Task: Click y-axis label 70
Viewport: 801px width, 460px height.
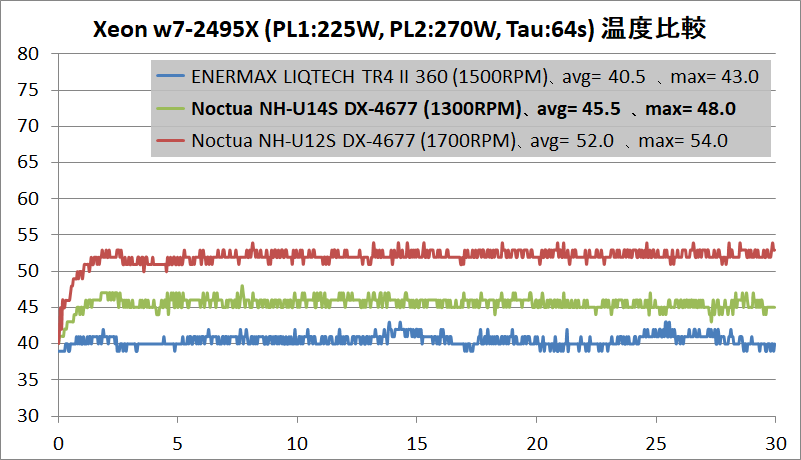Action: (28, 126)
